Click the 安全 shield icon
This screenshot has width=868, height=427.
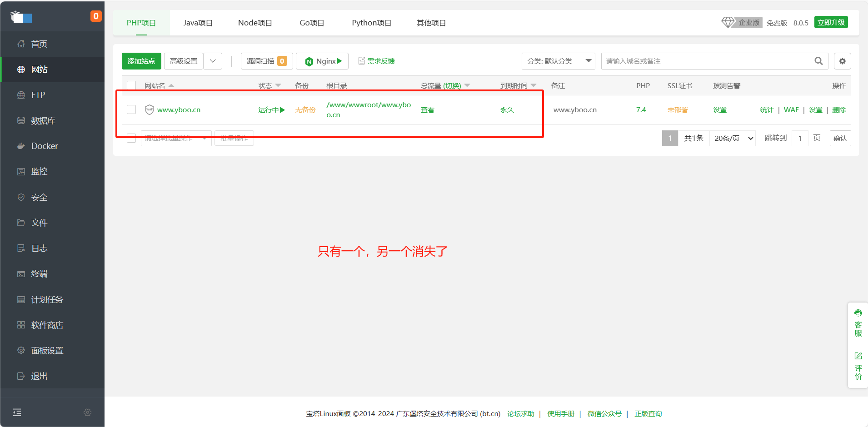point(21,197)
